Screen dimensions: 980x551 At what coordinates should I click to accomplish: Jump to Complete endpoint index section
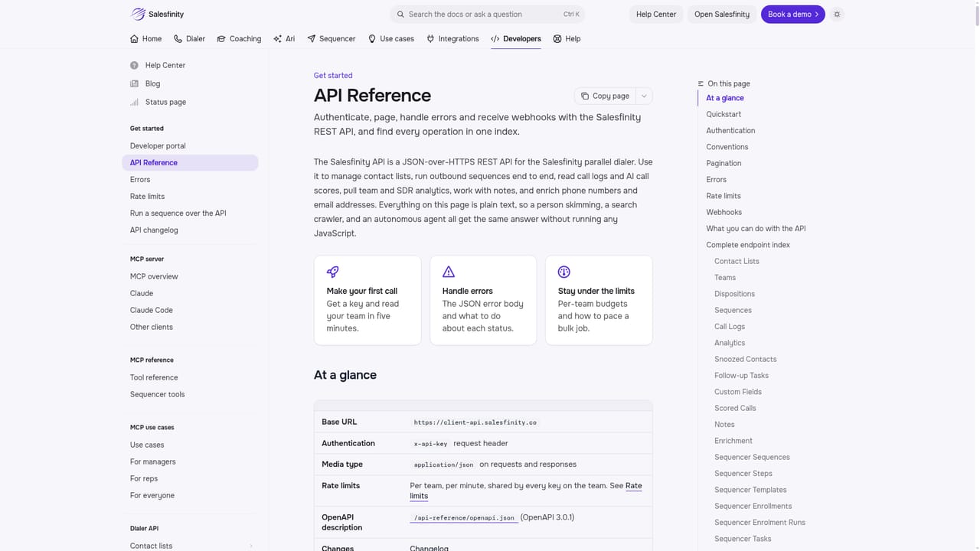[x=748, y=245]
